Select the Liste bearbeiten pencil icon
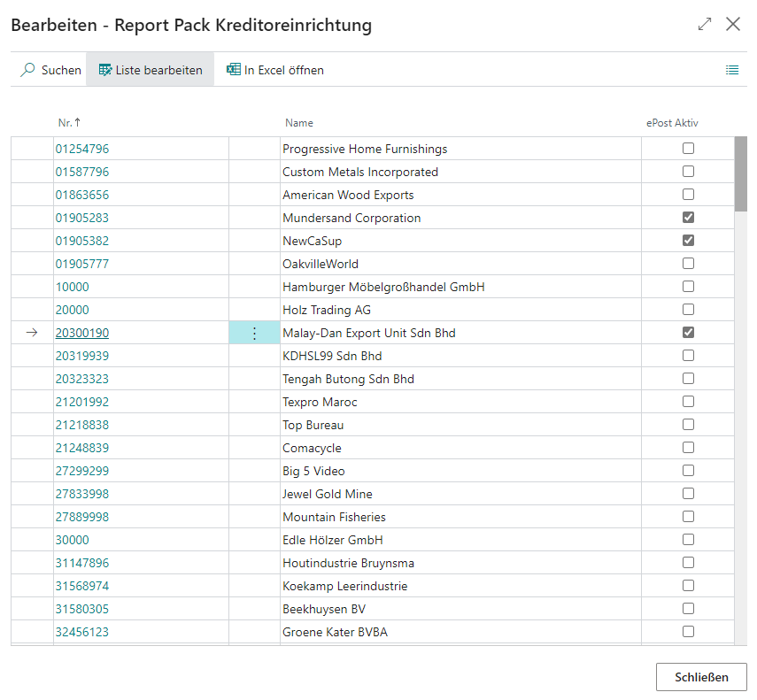757x700 pixels. click(104, 69)
